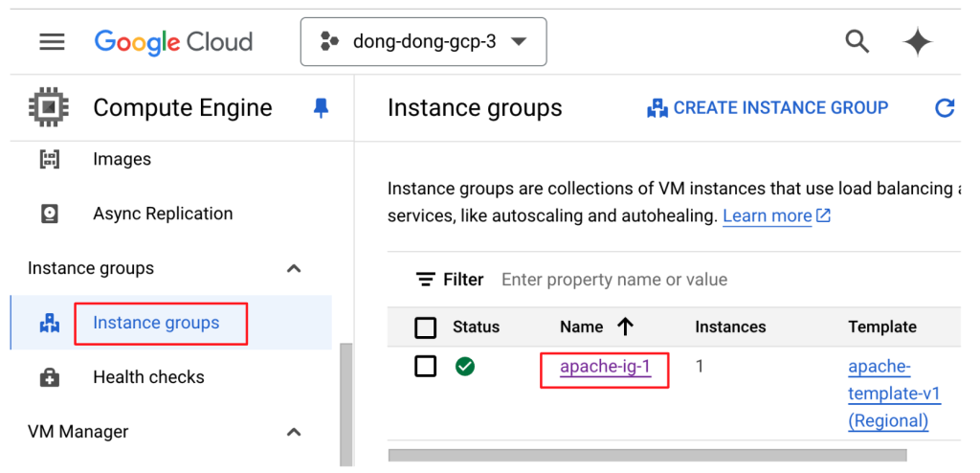
Task: Refresh the instance groups list
Action: point(945,108)
